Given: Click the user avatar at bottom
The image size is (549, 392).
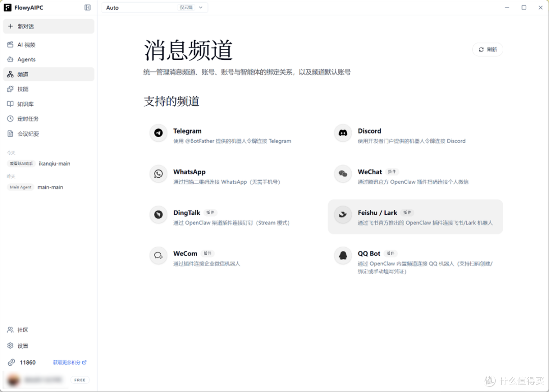Looking at the screenshot, I should point(13,380).
